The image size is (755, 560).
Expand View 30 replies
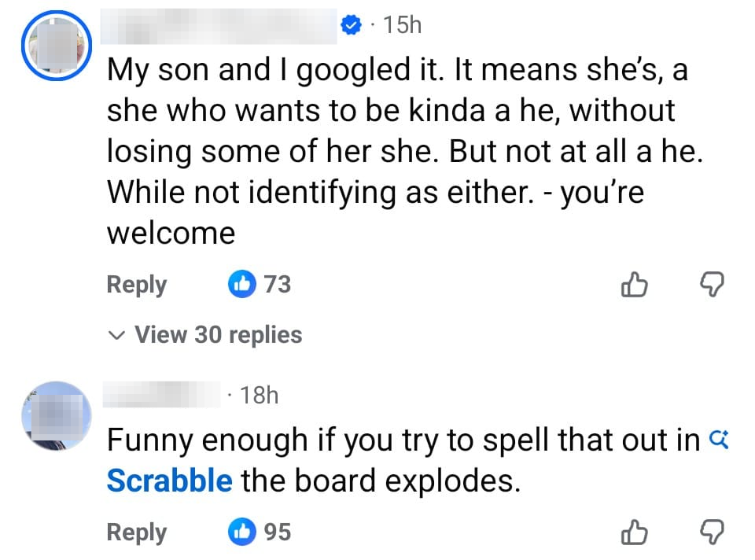point(205,335)
